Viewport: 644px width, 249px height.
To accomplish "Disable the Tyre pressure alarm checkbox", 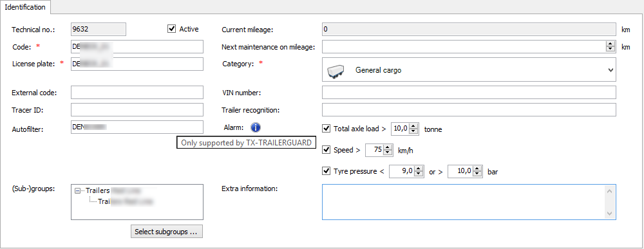I will point(327,171).
